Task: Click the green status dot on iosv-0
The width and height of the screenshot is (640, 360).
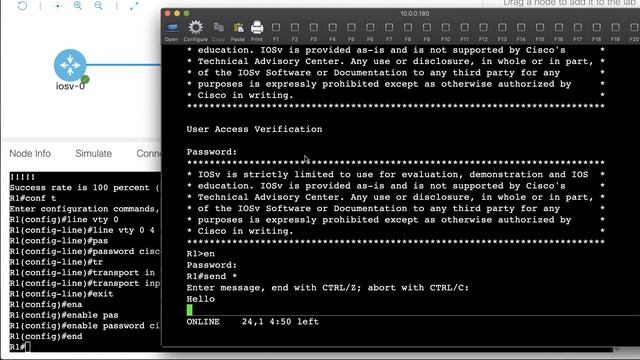Action: click(85, 79)
